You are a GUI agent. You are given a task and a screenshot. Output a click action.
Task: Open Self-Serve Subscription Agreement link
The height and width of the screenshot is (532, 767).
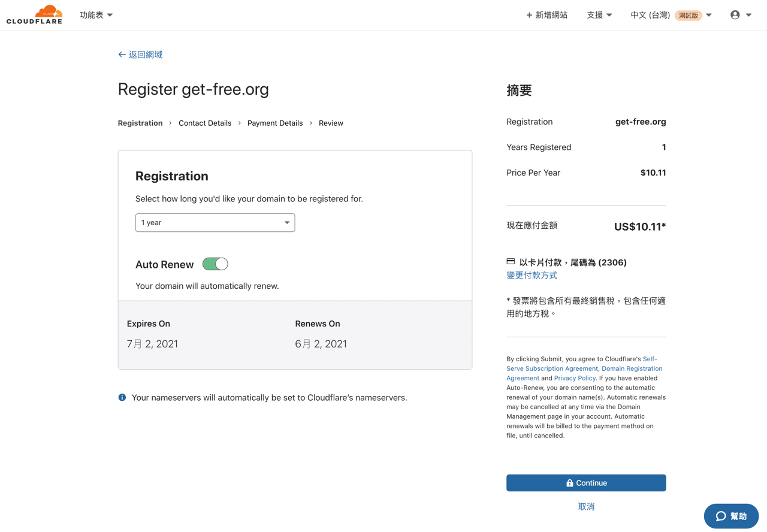point(582,364)
